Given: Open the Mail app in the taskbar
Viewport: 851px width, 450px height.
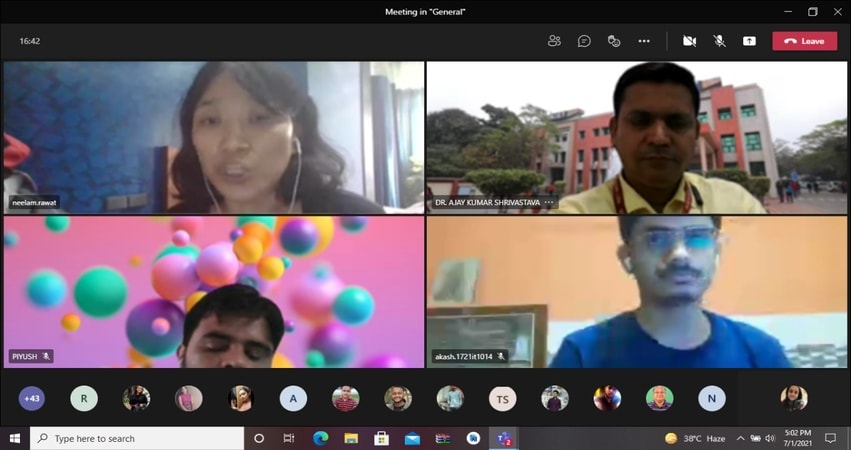Looking at the screenshot, I should (412, 438).
